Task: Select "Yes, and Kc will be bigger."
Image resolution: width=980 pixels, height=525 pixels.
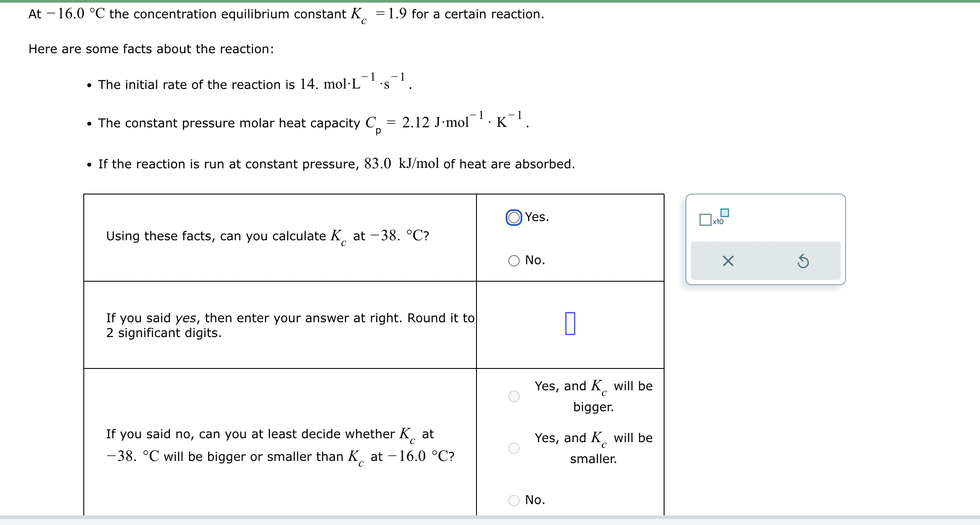Action: 514,395
